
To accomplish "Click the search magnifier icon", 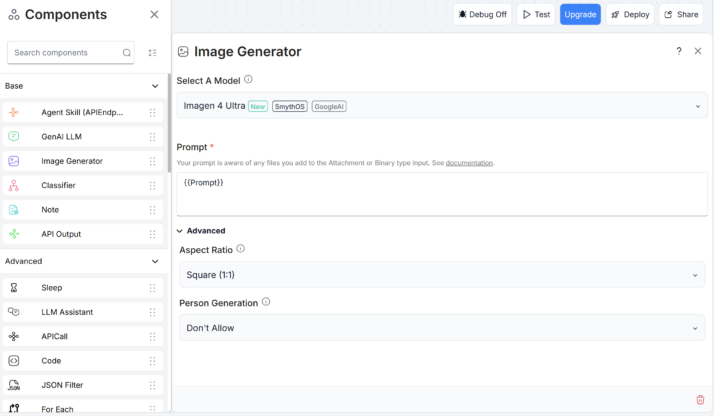I will (x=127, y=53).
